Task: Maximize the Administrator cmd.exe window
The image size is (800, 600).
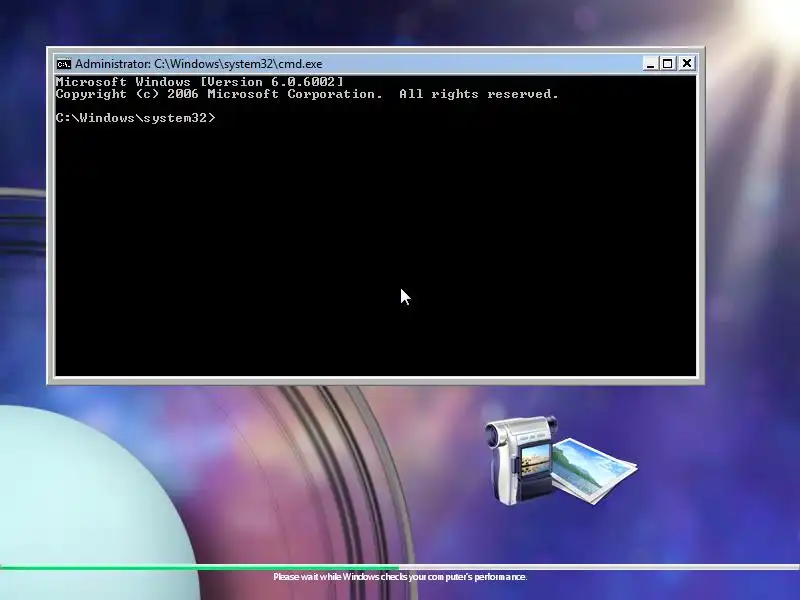Action: pos(667,64)
